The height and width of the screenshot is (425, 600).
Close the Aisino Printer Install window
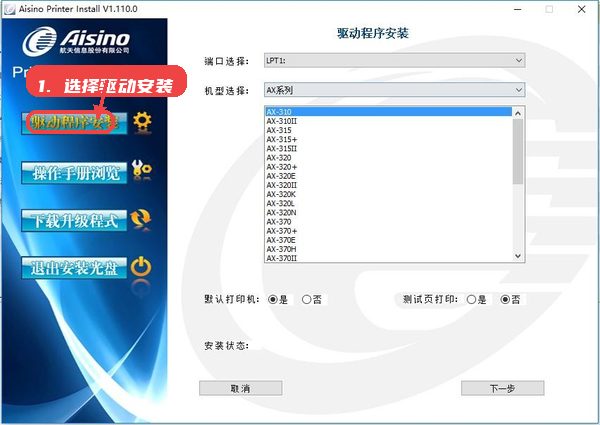click(x=581, y=9)
